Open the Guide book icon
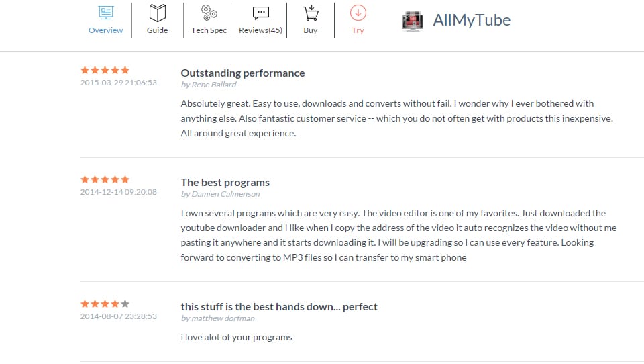This screenshot has width=644, height=364. (x=157, y=13)
